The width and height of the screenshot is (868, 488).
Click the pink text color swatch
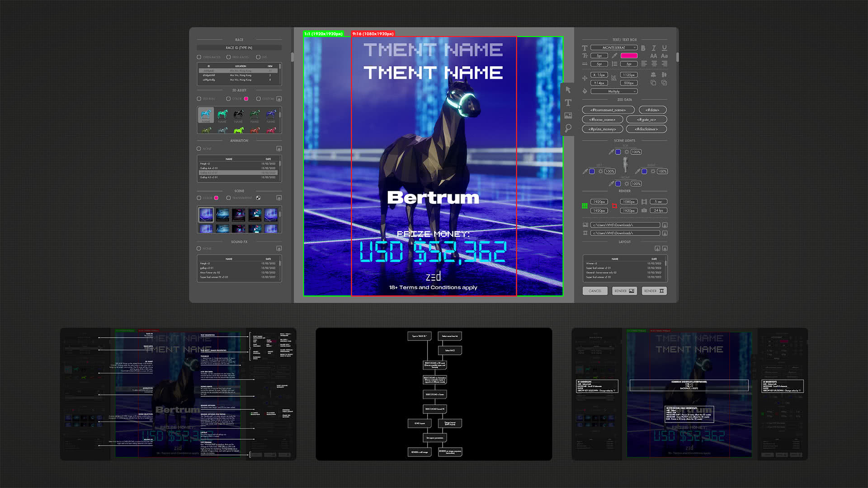(x=629, y=56)
